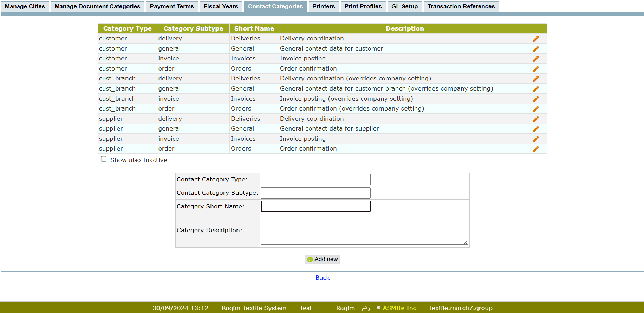The image size is (644, 313).
Task: Go to the Fiscal Years tab
Action: pyautogui.click(x=221, y=6)
